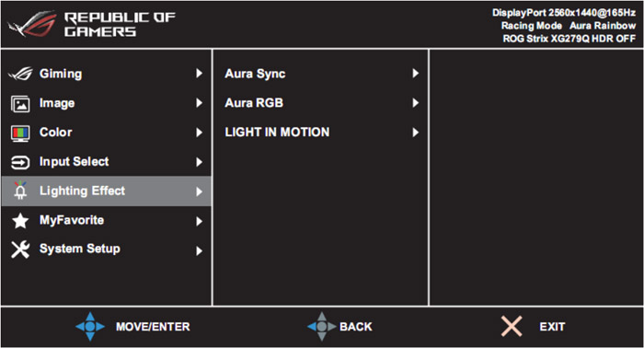Click the Lighting Effect lamp icon
Viewport: 644px width, 348px height.
(20, 191)
